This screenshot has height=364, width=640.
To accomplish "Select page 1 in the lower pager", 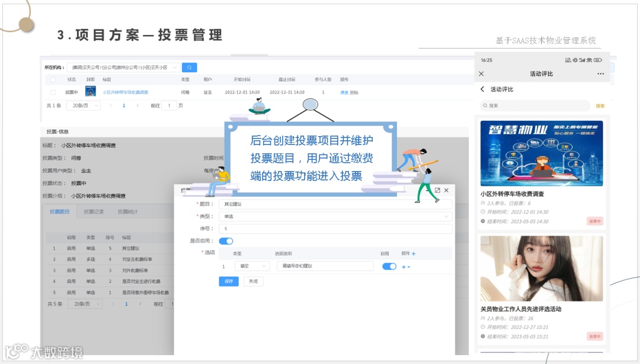I will (x=127, y=304).
